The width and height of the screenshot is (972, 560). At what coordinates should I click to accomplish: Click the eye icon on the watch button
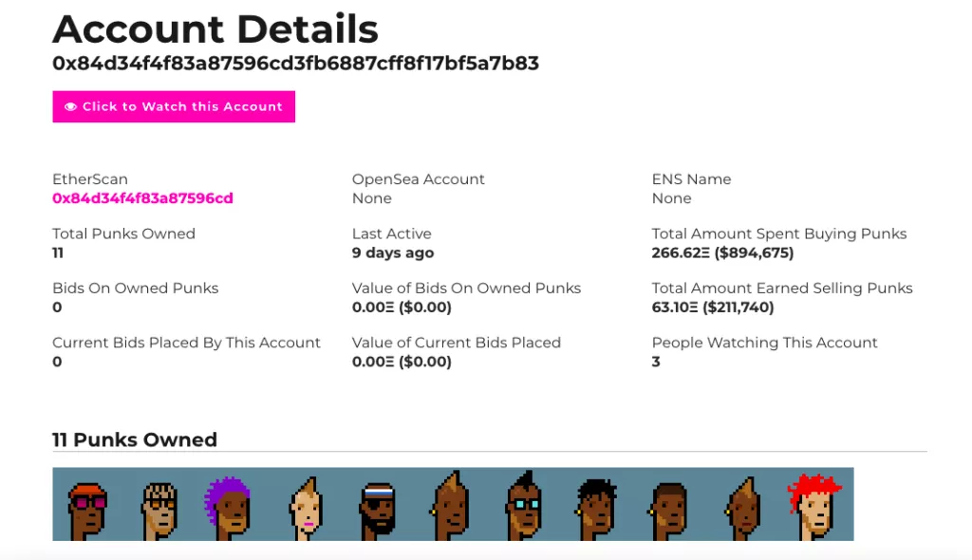point(70,107)
